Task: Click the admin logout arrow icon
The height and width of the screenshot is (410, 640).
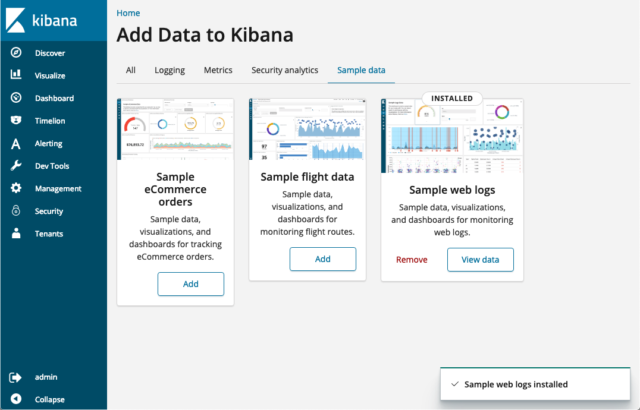Action: tap(15, 377)
